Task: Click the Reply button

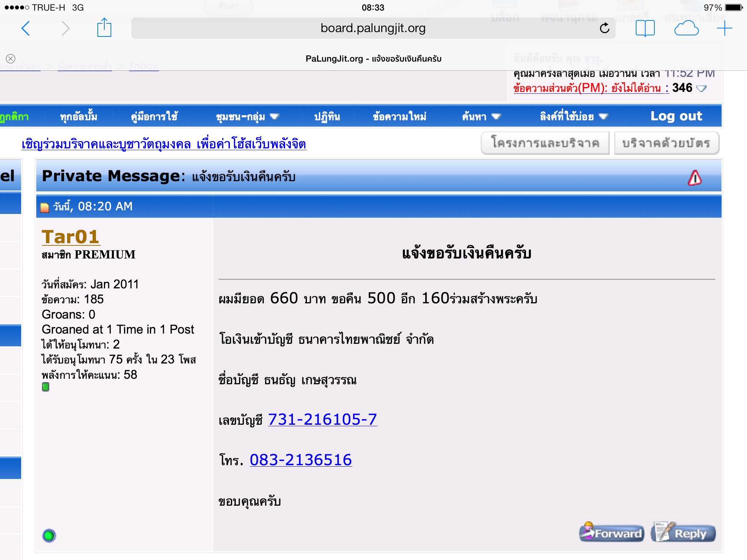Action: click(684, 533)
